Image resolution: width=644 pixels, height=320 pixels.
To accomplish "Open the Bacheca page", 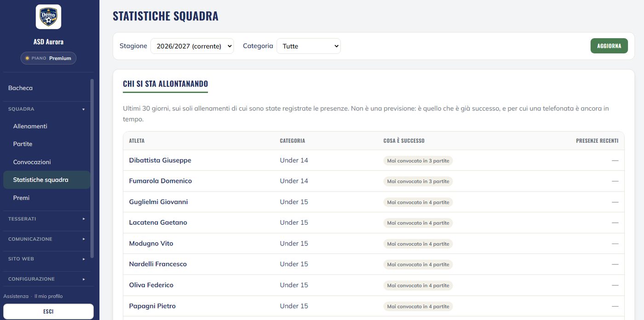I will click(20, 88).
